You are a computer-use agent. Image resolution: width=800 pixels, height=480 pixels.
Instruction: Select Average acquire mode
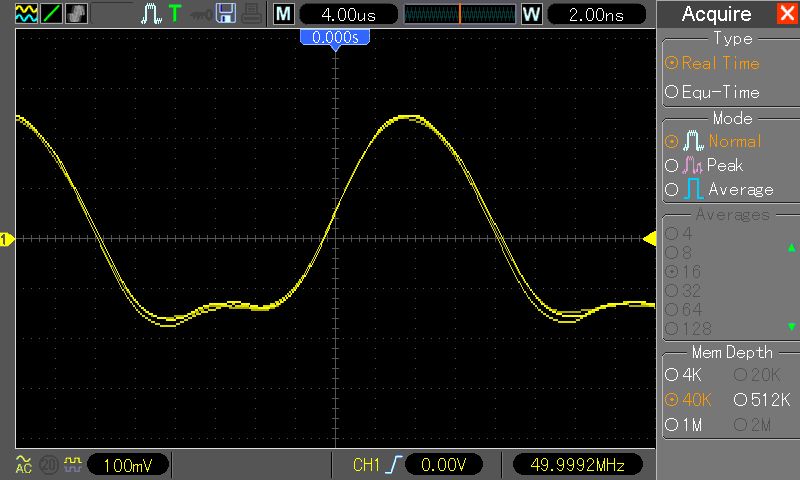[719, 189]
